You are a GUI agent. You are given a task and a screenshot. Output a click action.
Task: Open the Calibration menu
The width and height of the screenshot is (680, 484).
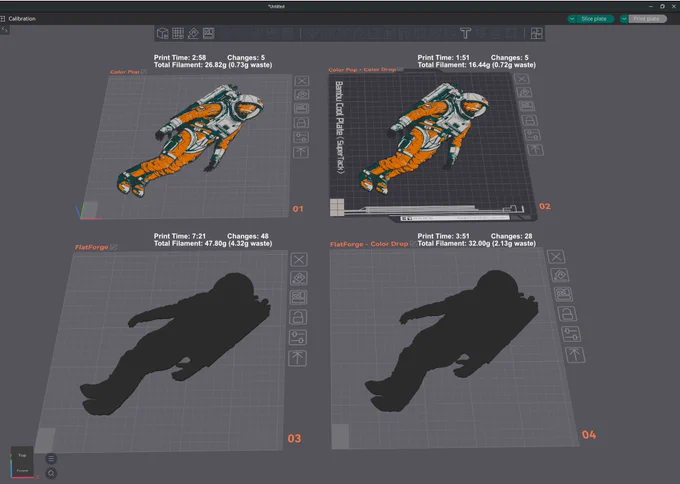pos(22,19)
